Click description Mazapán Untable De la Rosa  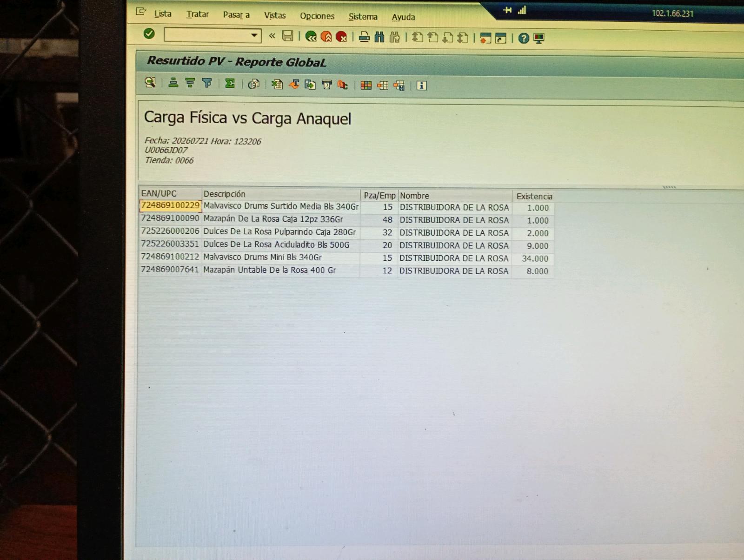click(269, 270)
